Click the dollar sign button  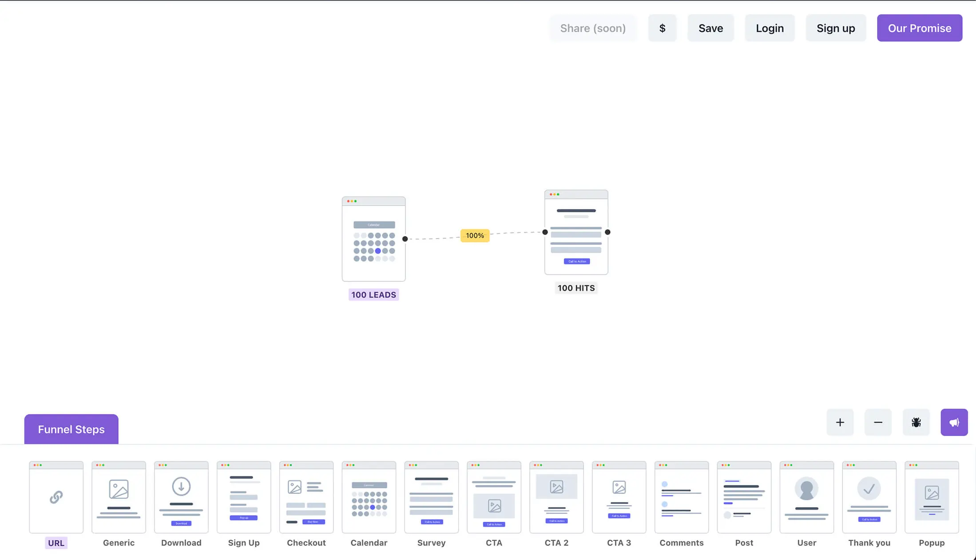coord(663,28)
